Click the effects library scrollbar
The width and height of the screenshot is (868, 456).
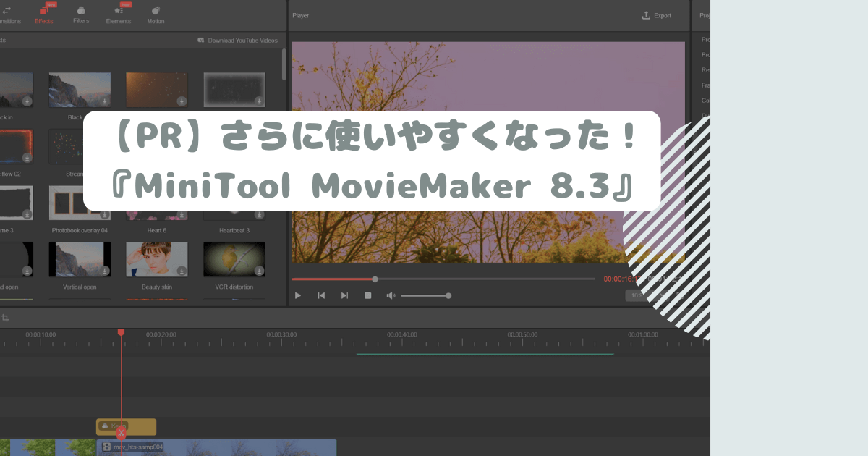pyautogui.click(x=283, y=64)
